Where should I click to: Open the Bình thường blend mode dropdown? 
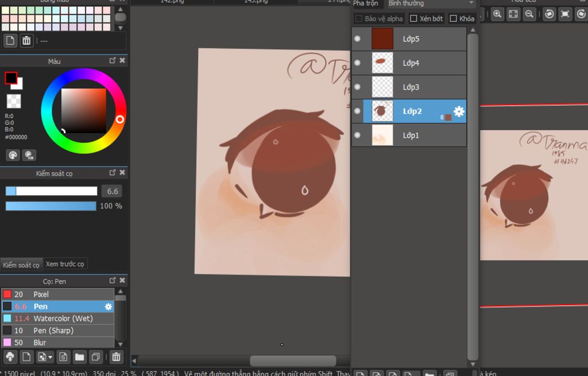(x=431, y=4)
